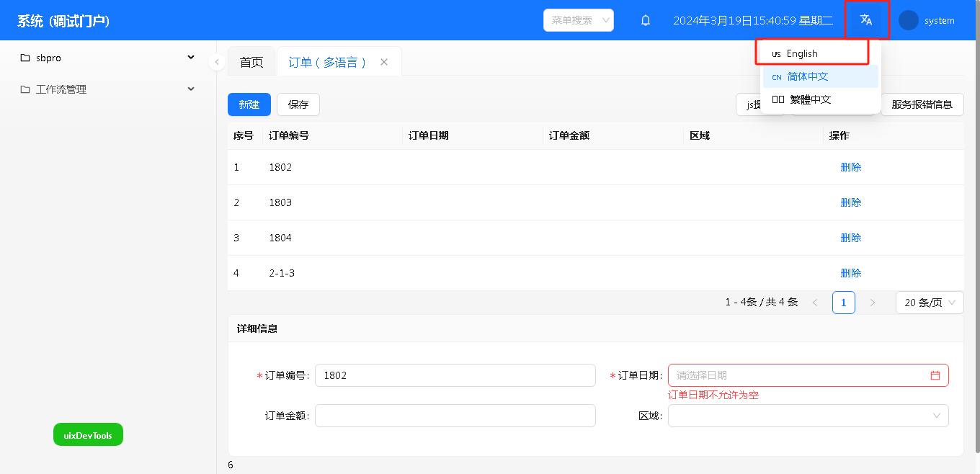This screenshot has height=474, width=980.
Task: Click the notification bell icon
Action: tap(646, 20)
